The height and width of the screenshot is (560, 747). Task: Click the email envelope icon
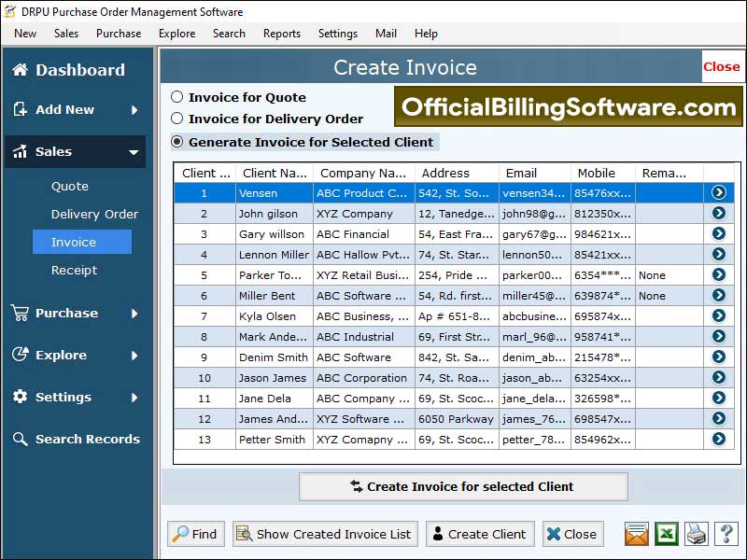point(637,534)
